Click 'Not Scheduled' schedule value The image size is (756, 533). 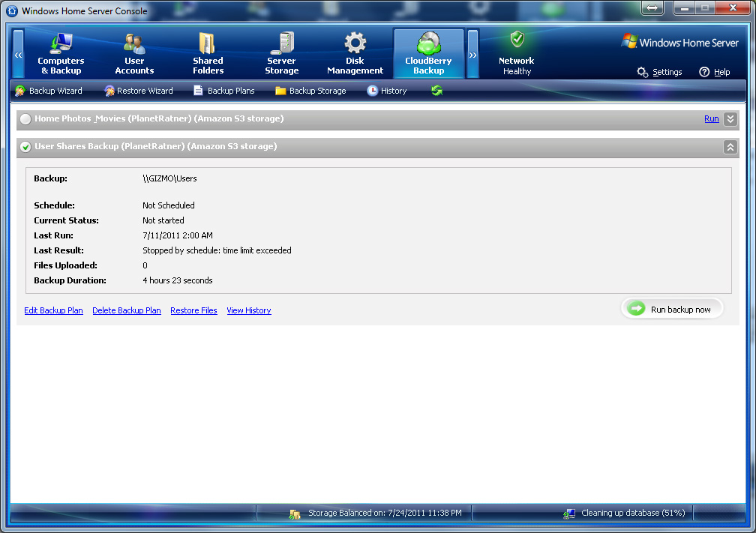[169, 205]
